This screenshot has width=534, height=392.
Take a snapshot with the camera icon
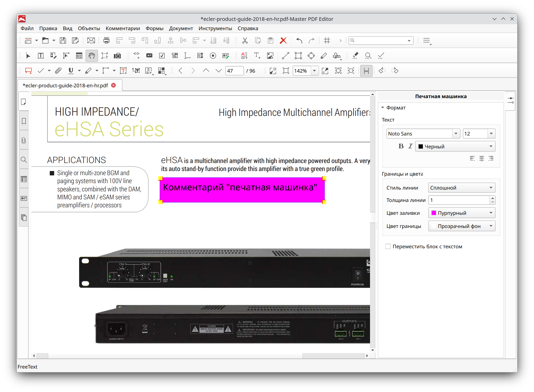pyautogui.click(x=117, y=56)
